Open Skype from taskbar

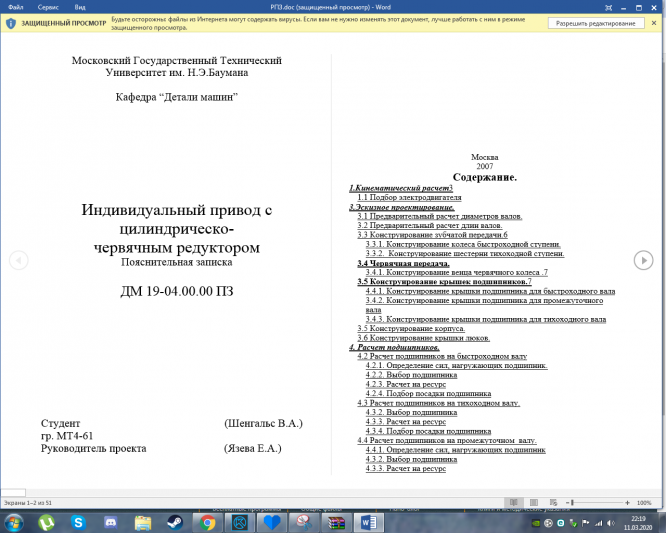78,522
